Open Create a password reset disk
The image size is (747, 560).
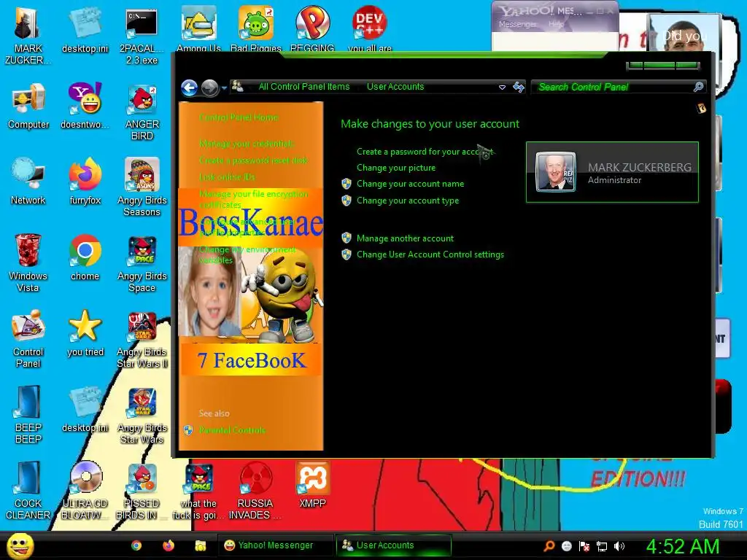(253, 160)
